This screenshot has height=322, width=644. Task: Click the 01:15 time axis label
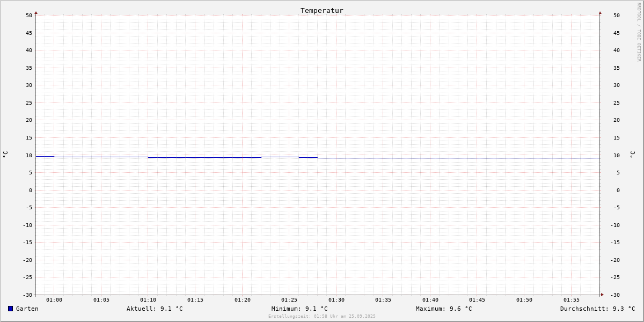tap(195, 300)
